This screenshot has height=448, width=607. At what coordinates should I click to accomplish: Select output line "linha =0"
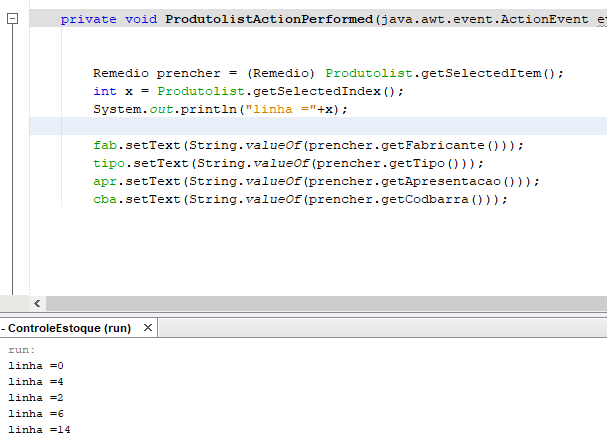pos(36,366)
